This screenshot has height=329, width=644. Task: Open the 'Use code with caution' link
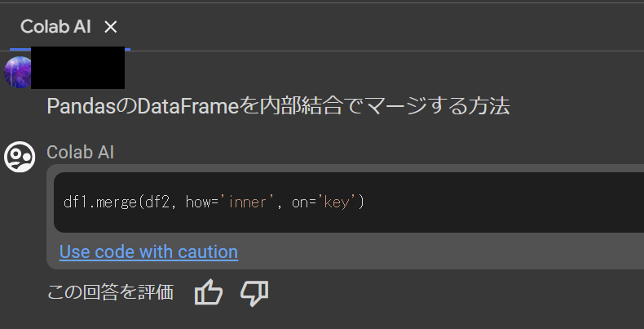click(148, 251)
